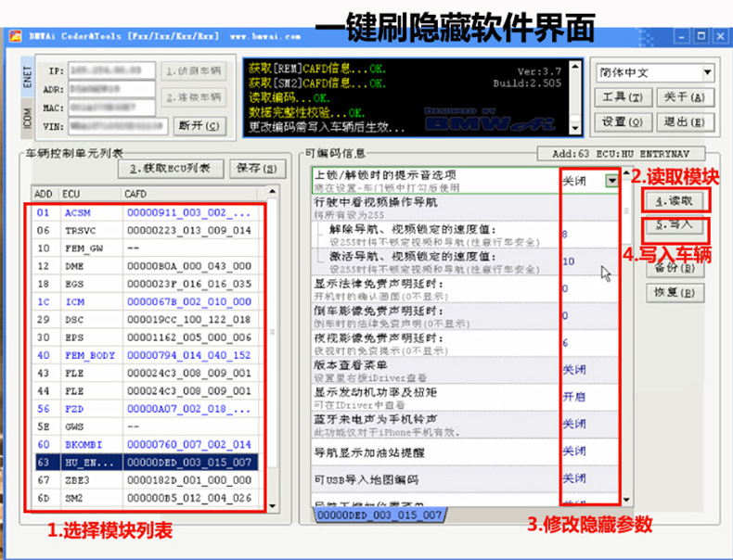The width and height of the screenshot is (733, 560).
Task: Click the ECU list scroll-up arrow
Action: pyautogui.click(x=272, y=192)
